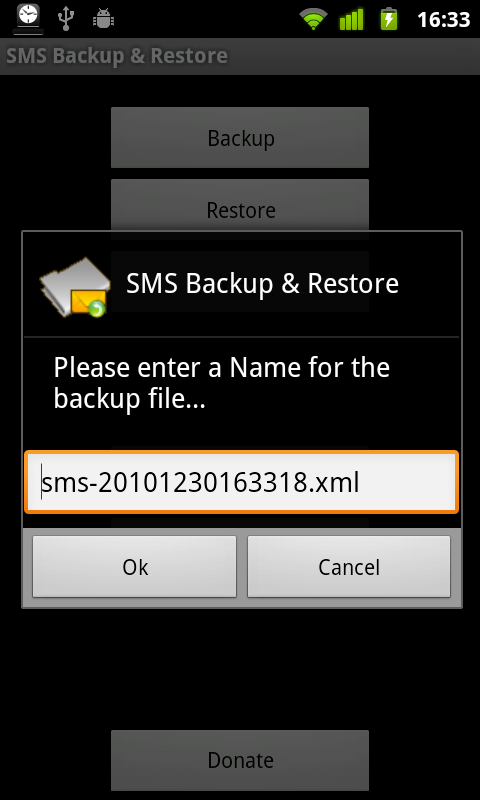Focus the backup file name field
Viewport: 480px width, 800px height.
coord(241,482)
